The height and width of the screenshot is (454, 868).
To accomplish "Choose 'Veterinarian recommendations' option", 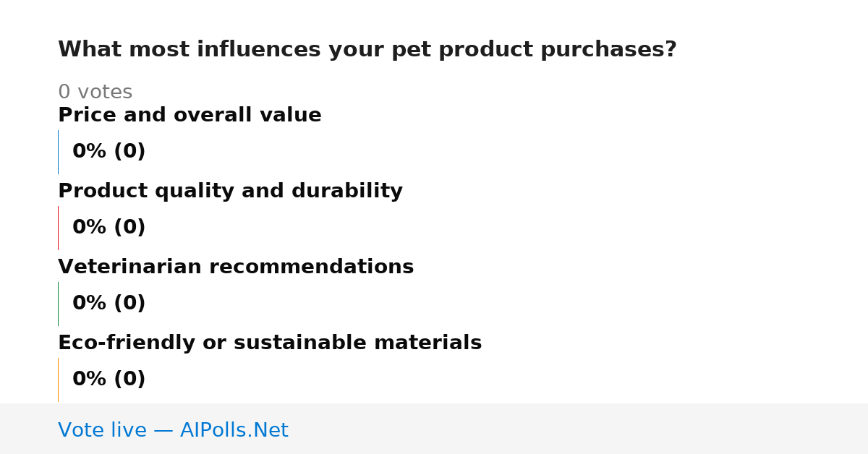I will 236,267.
